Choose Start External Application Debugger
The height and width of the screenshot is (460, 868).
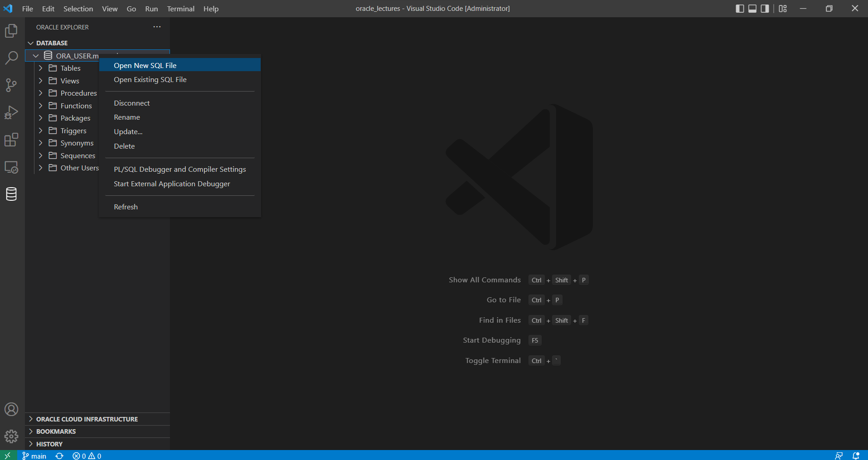pyautogui.click(x=180, y=184)
